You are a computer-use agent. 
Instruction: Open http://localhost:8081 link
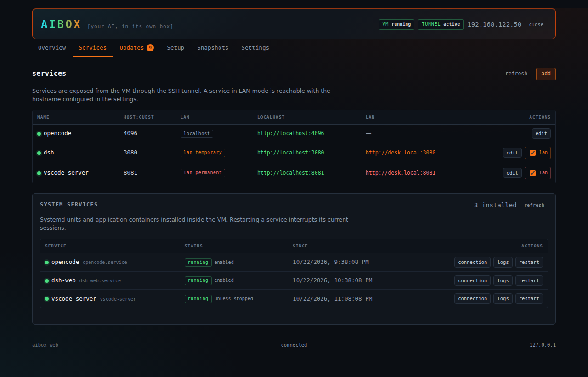[x=290, y=173]
